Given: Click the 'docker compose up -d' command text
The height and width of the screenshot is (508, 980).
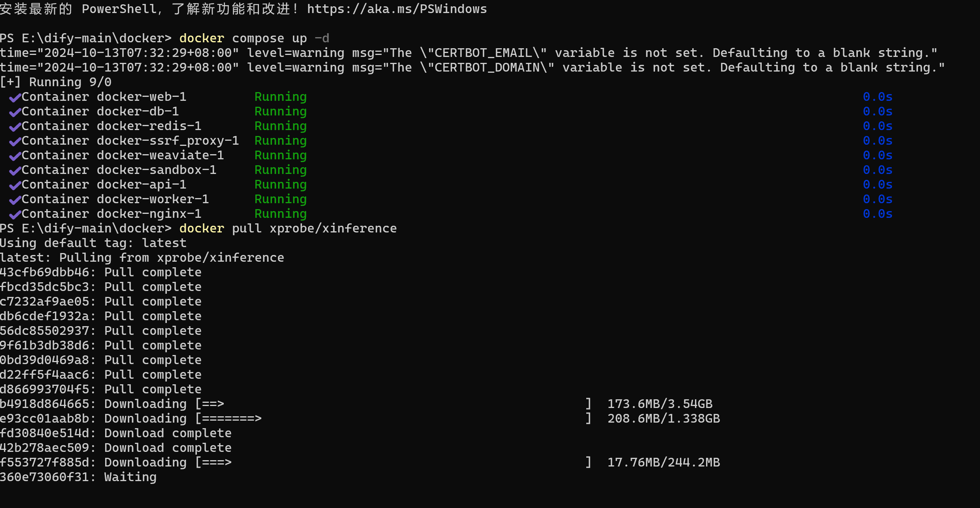Looking at the screenshot, I should point(254,38).
